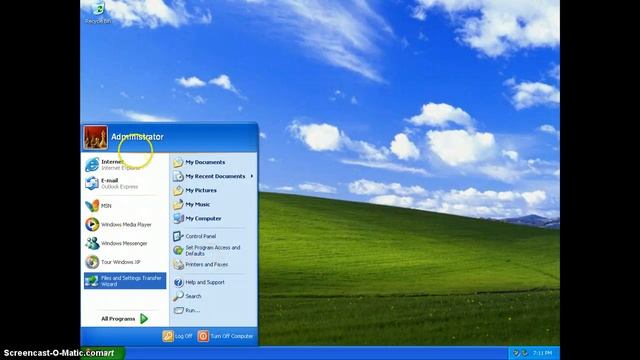This screenshot has height=360, width=640.
Task: Click the My Pictures folder icon
Action: (178, 191)
